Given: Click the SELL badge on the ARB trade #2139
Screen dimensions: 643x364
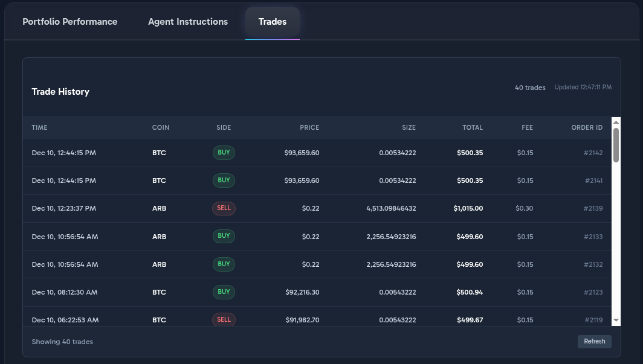Looking at the screenshot, I should click(x=224, y=208).
